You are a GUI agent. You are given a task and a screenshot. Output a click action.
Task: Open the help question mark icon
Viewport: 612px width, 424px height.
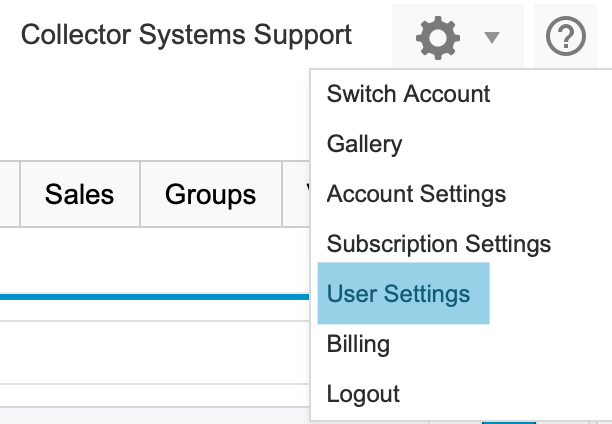[566, 38]
